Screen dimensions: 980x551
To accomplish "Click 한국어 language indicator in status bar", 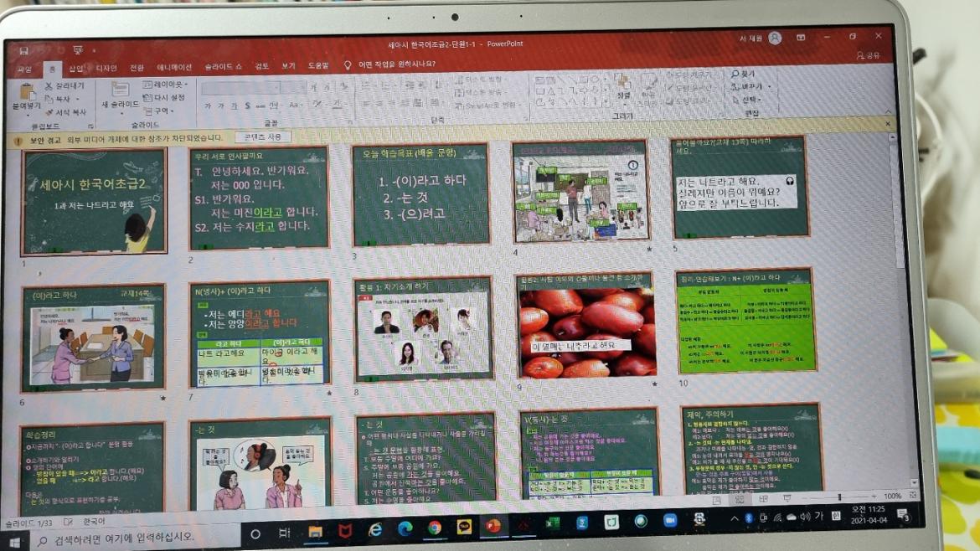I will 94,521.
